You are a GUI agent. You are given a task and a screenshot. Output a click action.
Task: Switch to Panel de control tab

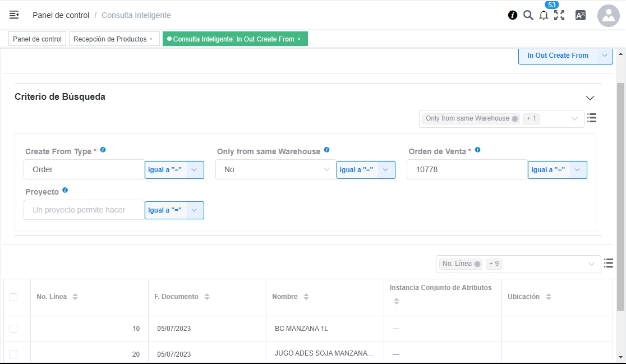click(x=37, y=39)
